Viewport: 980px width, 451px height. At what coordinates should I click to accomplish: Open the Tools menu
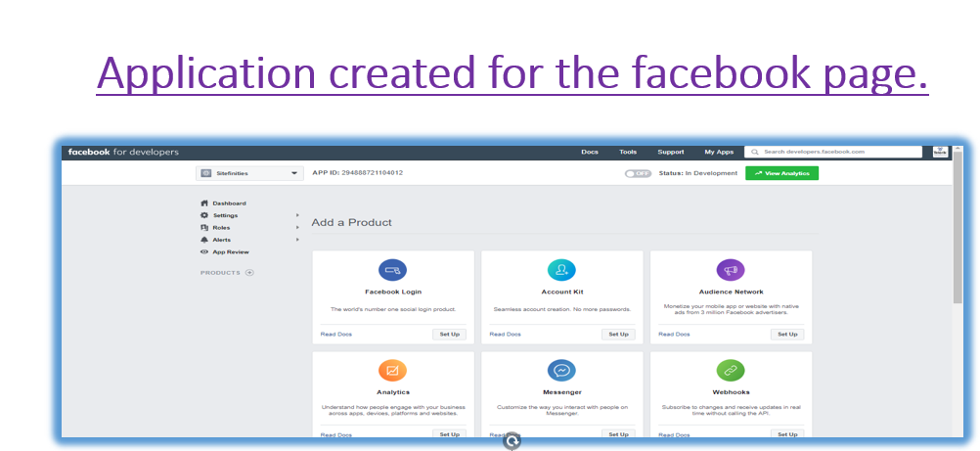[x=628, y=152]
